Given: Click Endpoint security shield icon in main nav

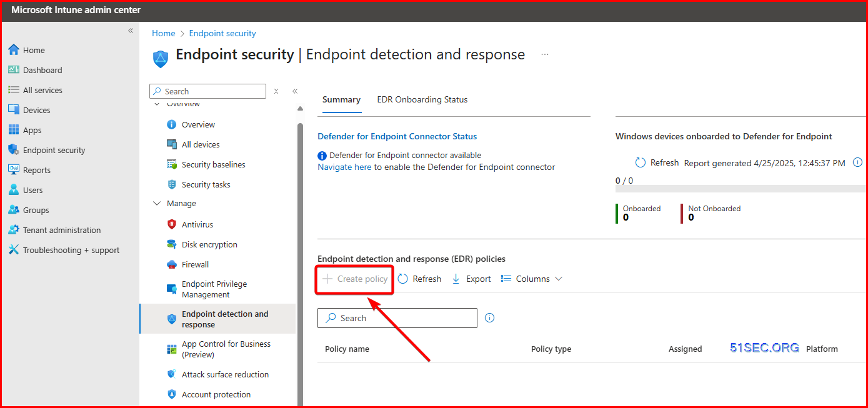Looking at the screenshot, I should [14, 150].
